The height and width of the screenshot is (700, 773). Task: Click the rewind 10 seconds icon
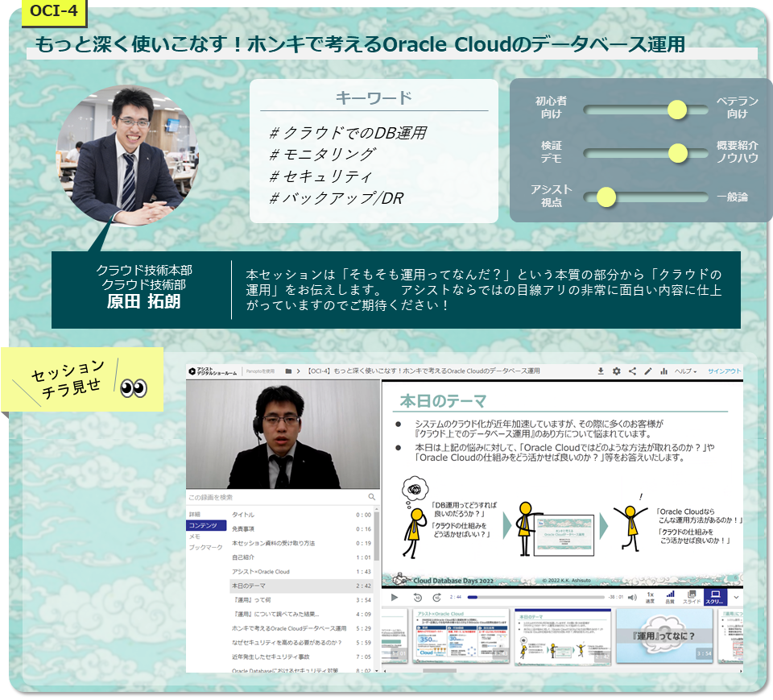[417, 598]
